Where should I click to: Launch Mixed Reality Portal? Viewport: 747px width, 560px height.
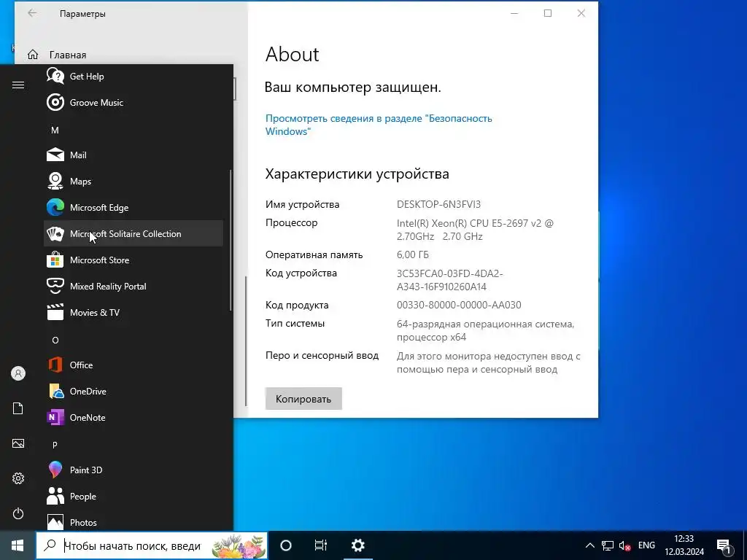[x=133, y=286]
